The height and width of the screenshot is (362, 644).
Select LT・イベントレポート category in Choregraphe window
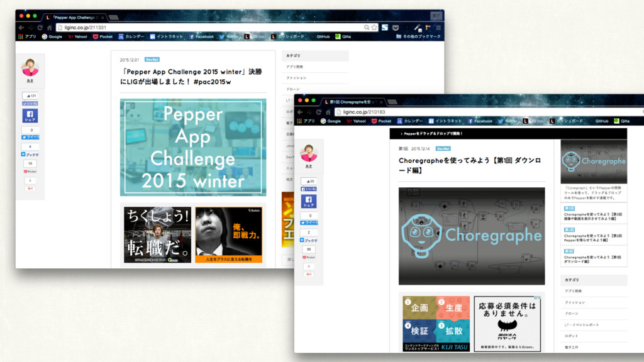pos(582,325)
